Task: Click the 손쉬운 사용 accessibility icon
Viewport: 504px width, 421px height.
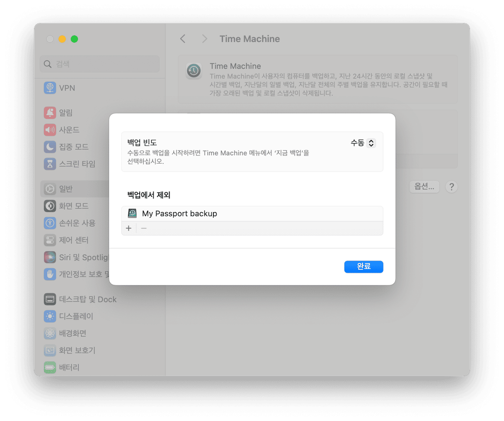Action: tap(50, 223)
